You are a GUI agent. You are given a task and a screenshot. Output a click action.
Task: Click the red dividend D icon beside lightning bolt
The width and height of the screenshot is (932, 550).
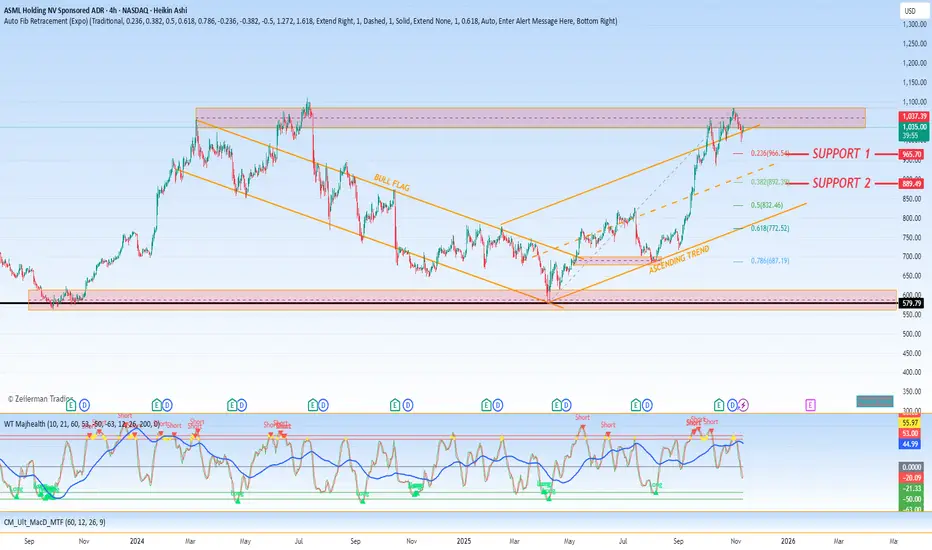click(x=732, y=404)
